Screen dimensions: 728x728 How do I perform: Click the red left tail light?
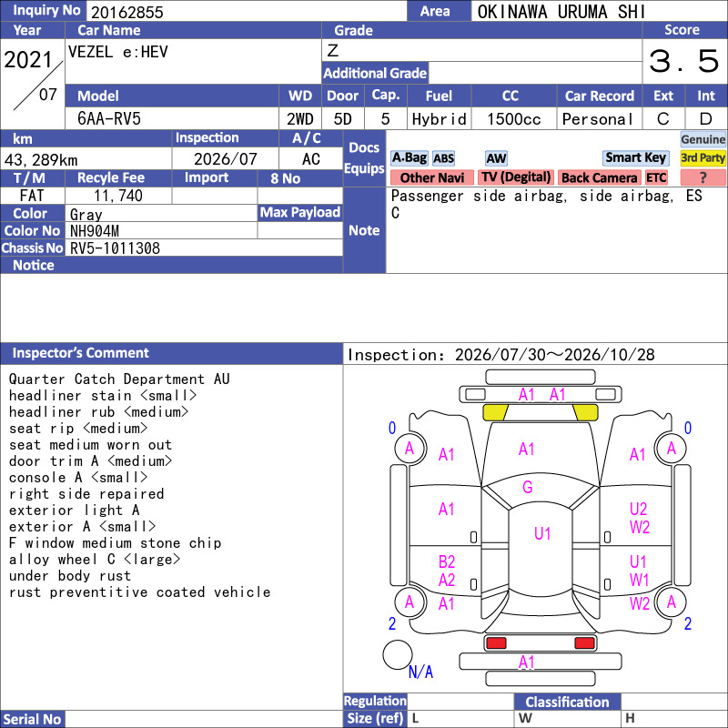(496, 642)
